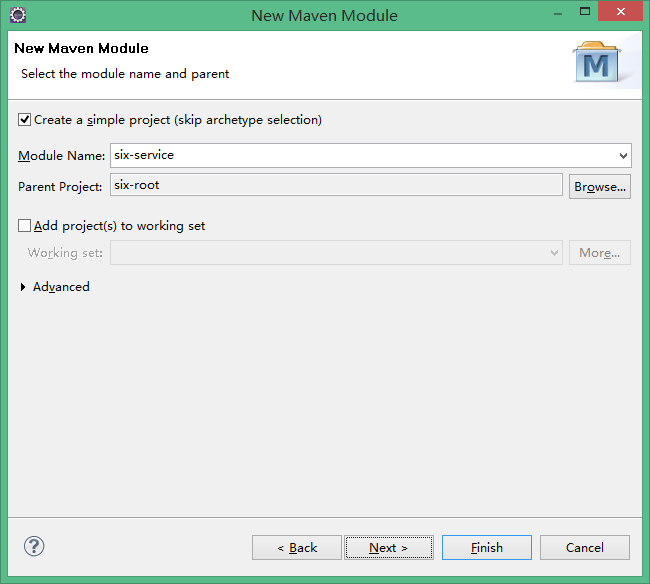Click the Browse... button for Parent Project
The width and height of the screenshot is (650, 584).
coord(600,187)
